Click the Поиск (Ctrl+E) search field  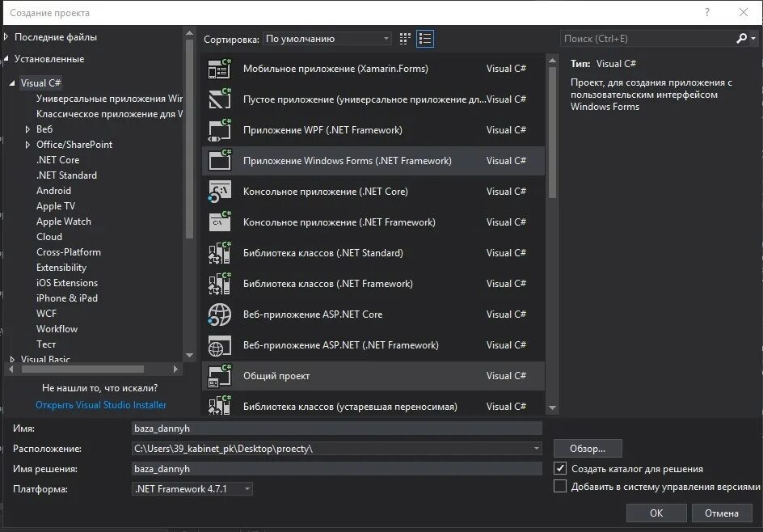tap(647, 39)
